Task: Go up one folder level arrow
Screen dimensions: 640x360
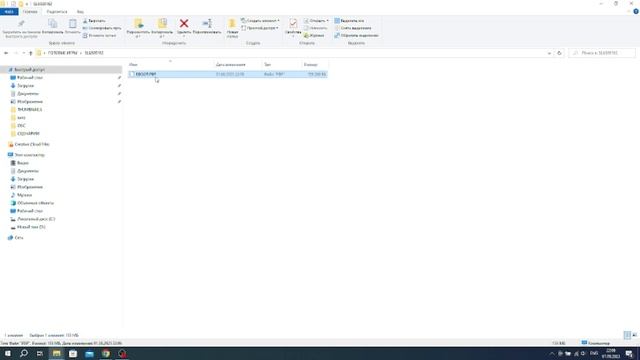Action: (31, 53)
